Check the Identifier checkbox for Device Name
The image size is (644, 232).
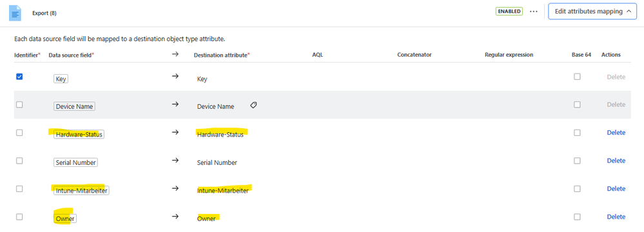[19, 104]
